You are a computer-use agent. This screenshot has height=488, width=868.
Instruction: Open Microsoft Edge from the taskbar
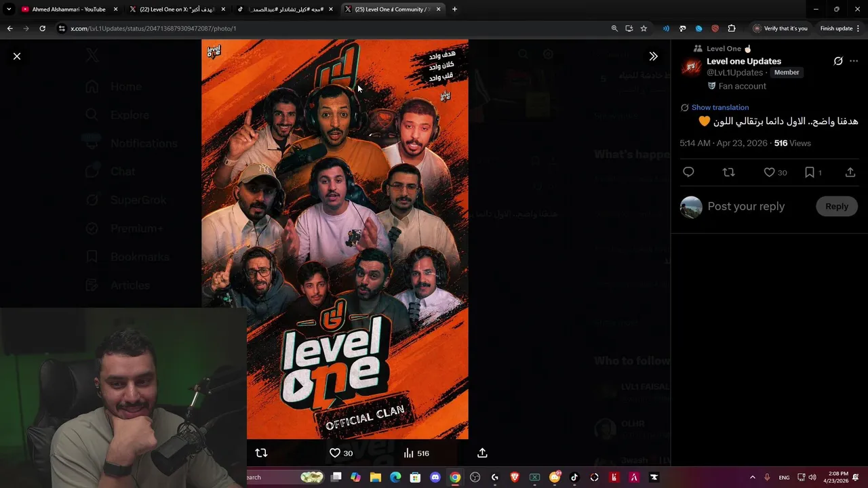click(395, 477)
